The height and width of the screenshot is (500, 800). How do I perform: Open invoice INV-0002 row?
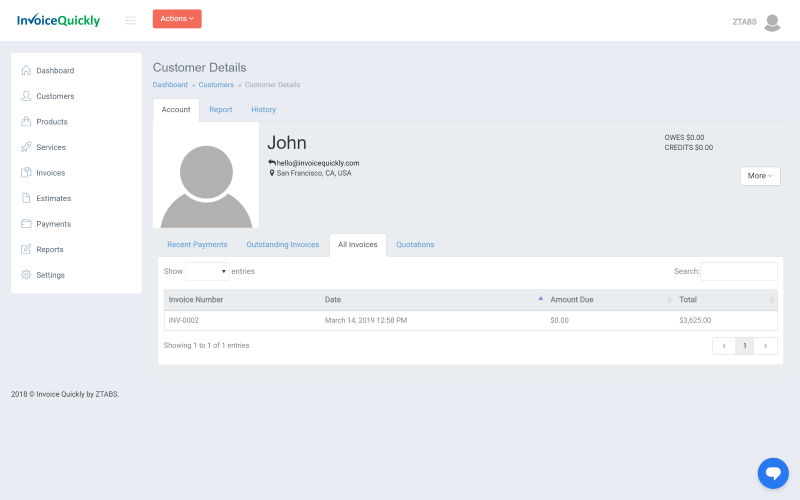click(x=184, y=320)
